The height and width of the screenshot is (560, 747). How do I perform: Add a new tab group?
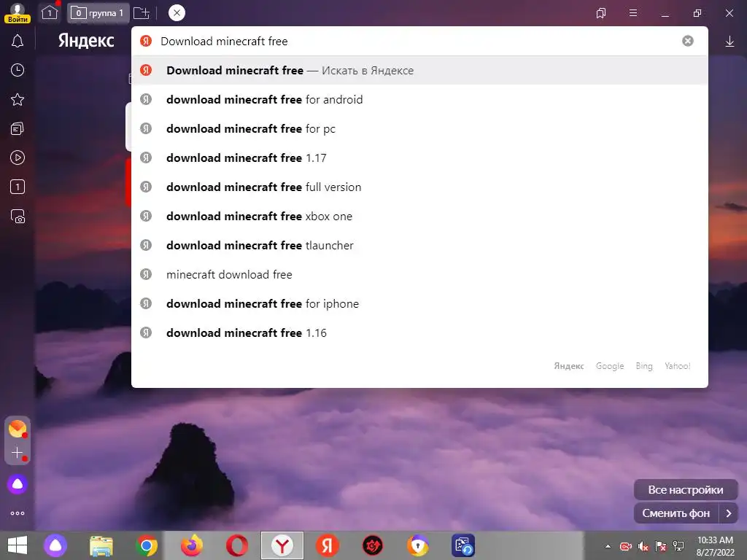point(141,13)
